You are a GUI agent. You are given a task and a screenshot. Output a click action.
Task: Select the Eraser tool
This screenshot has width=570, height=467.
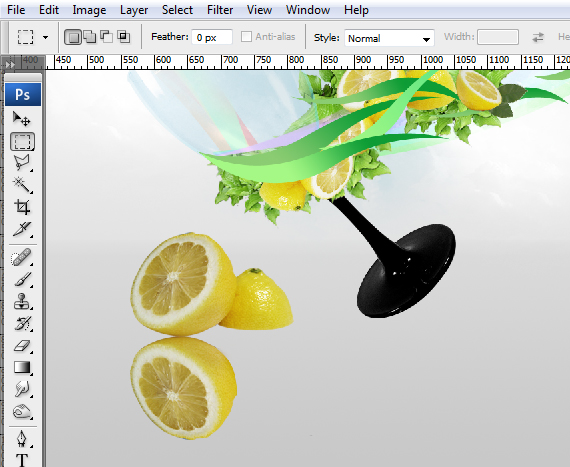click(x=22, y=346)
